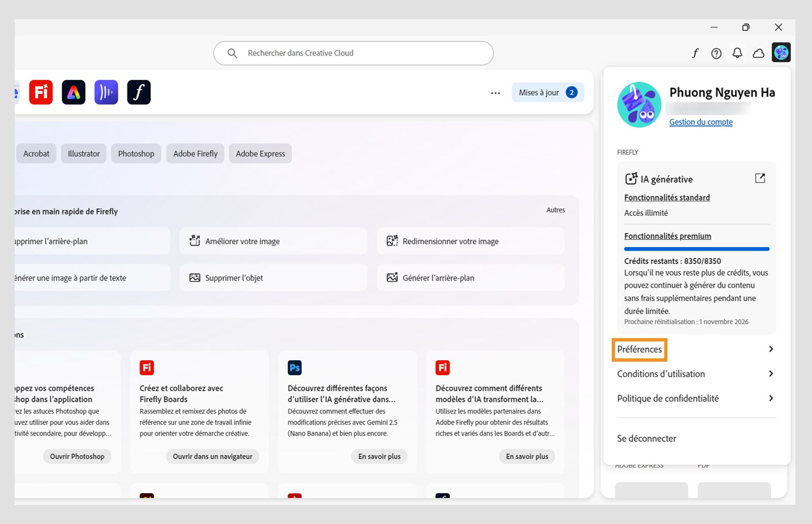This screenshot has width=812, height=524.
Task: Open Gestion du compte link
Action: point(701,122)
